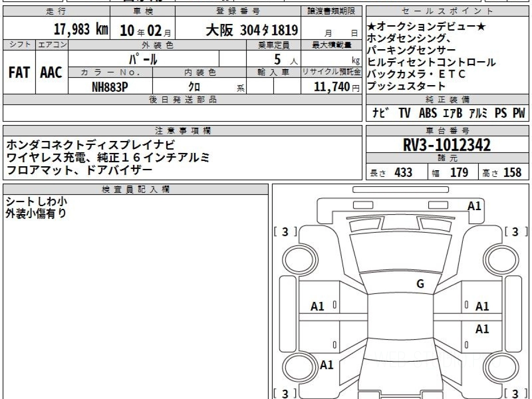Select the A1 mark on the left door
This screenshot has height=399, width=532.
[317, 306]
